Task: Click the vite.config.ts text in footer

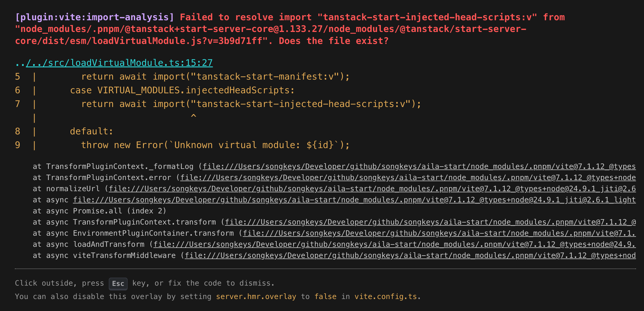Action: [385, 296]
